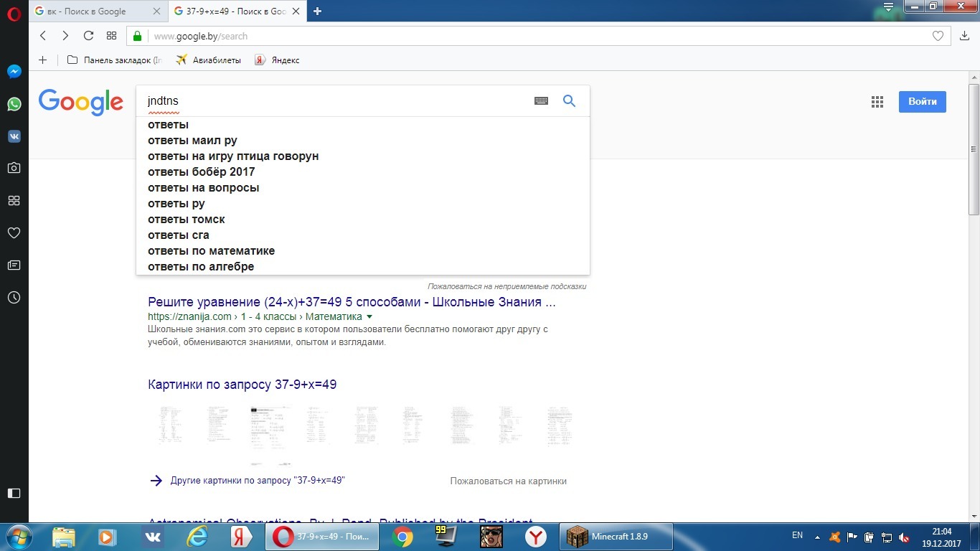Expand the znanija.com result options arrow
This screenshot has width=980, height=551.
point(369,316)
